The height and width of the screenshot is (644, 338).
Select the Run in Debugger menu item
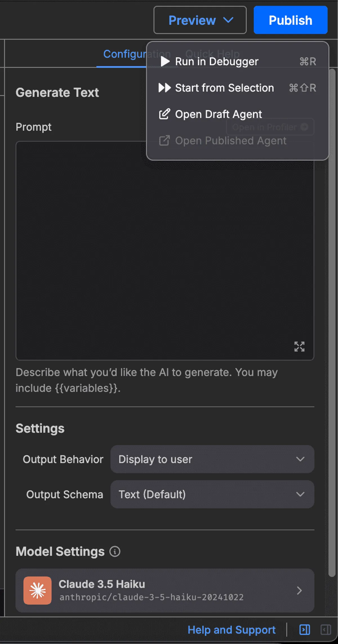pos(216,61)
